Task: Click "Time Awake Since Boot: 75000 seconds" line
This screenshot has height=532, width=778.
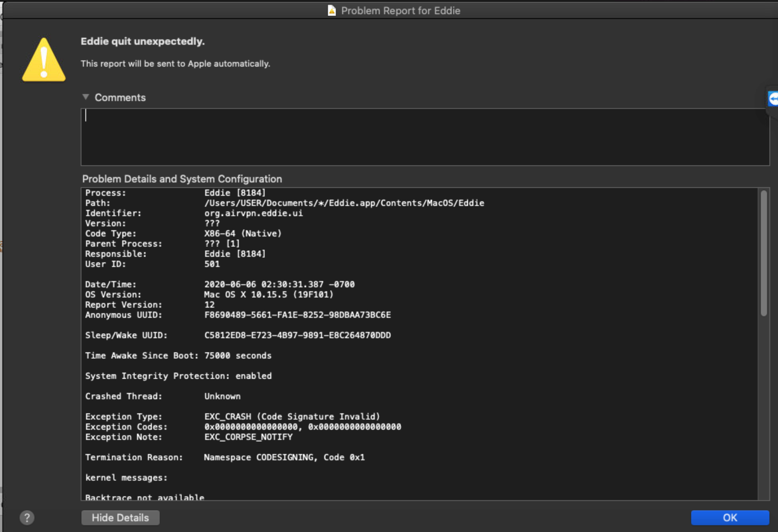Action: click(x=178, y=356)
